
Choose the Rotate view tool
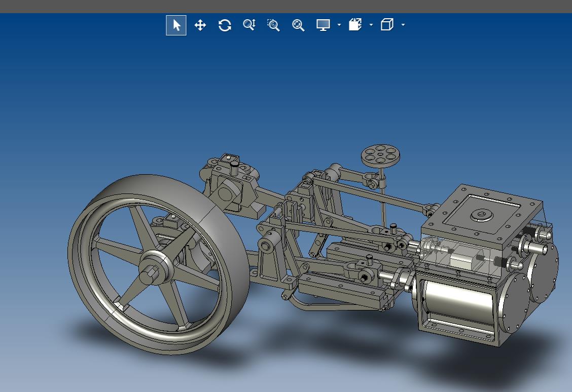coord(225,25)
